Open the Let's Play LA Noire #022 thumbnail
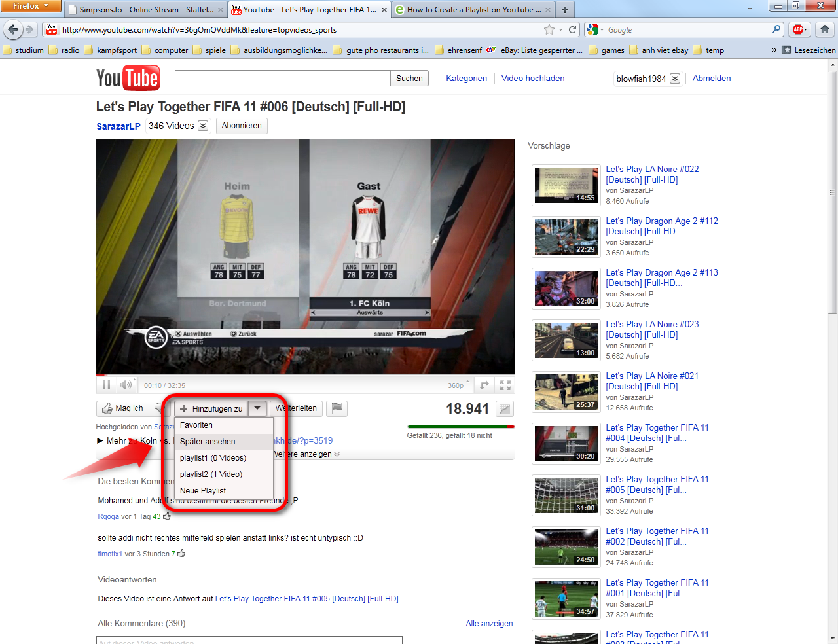Image resolution: width=838 pixels, height=644 pixels. [566, 185]
